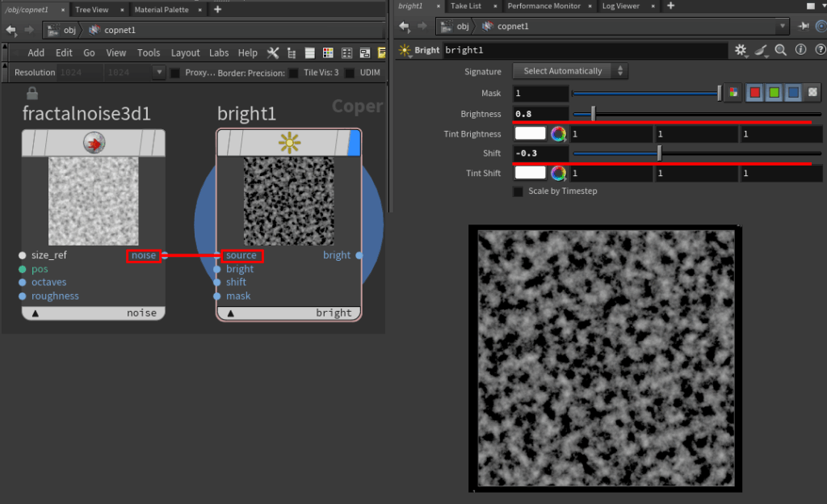Click the Tint Shift white color swatch
The image size is (827, 504).
(x=530, y=172)
